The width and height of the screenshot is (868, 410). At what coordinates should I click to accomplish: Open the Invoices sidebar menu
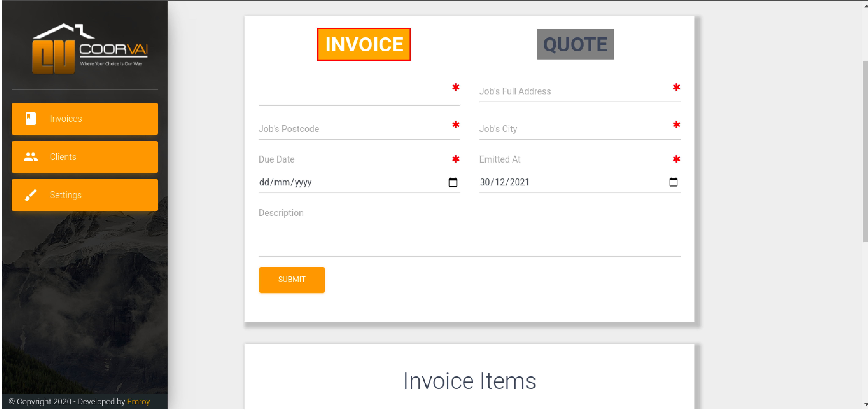click(x=85, y=118)
